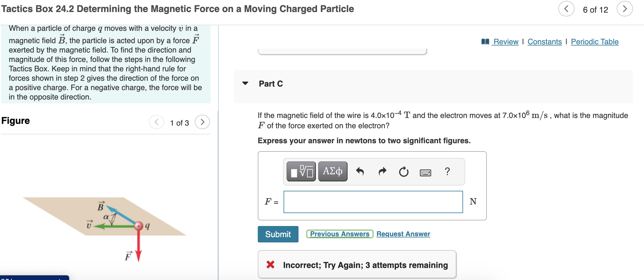The image size is (644, 280).
Task: Click inside the F answer field
Action: (x=372, y=202)
